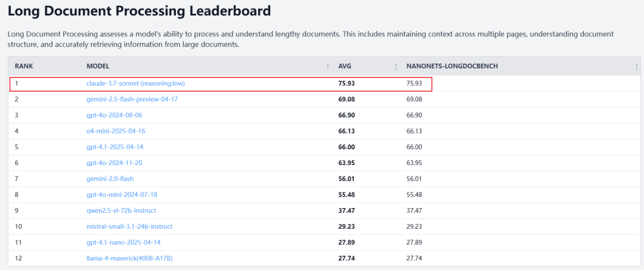
Task: Open gemini-2.5-flash-preview-04-17 model link
Action: 132,100
